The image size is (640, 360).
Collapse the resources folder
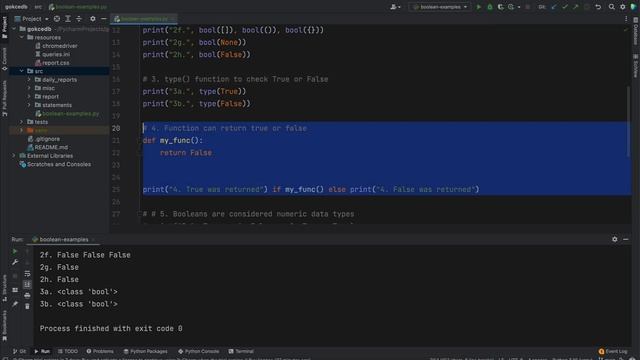pos(22,37)
